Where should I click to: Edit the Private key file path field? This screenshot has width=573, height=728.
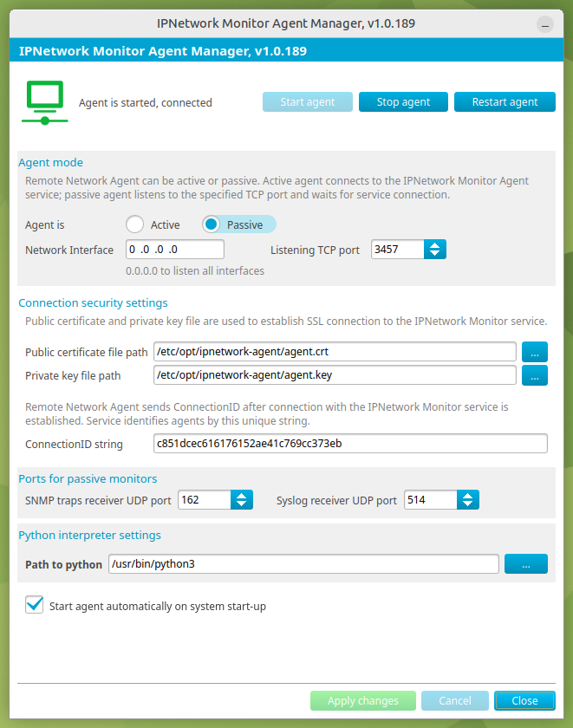point(335,374)
